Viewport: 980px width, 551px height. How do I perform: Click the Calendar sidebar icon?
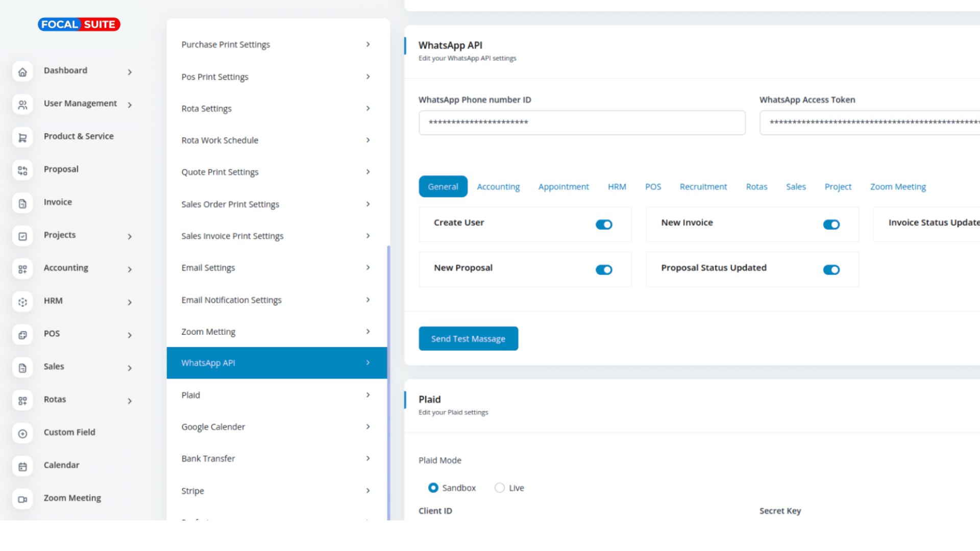pyautogui.click(x=22, y=466)
